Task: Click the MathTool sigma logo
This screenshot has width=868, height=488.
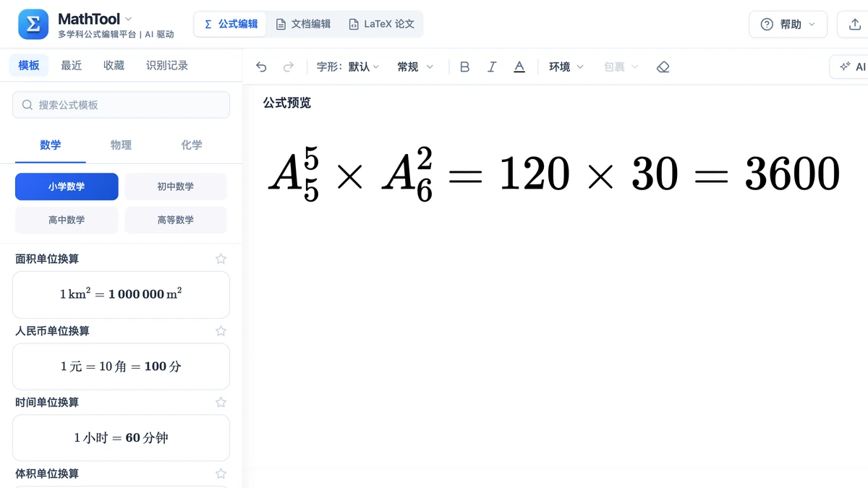Action: tap(33, 25)
